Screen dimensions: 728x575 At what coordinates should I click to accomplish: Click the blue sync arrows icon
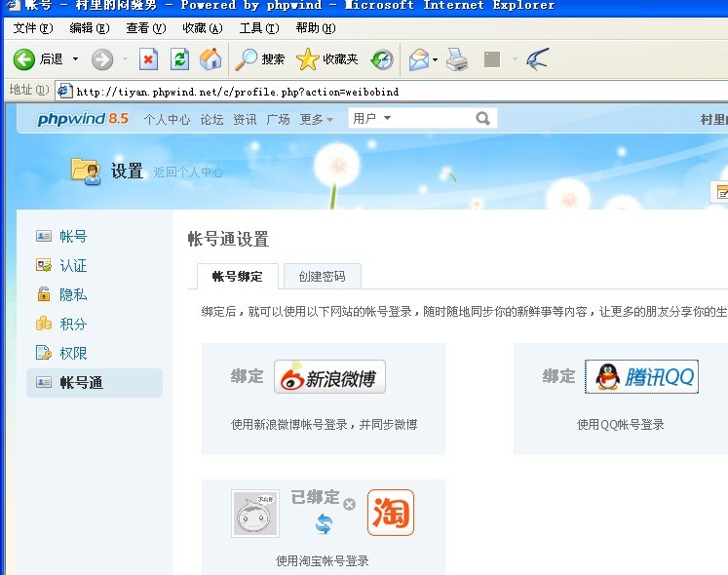[x=324, y=524]
